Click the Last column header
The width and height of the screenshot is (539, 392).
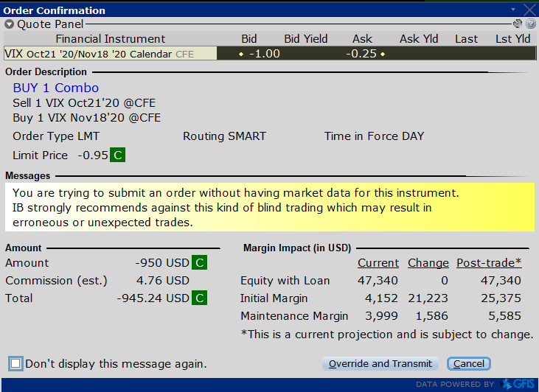[x=466, y=39]
